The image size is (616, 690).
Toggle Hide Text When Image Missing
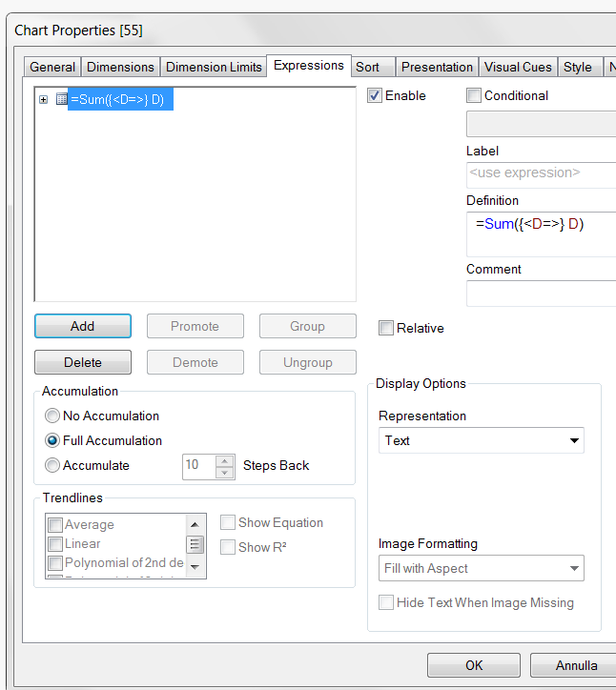click(386, 602)
